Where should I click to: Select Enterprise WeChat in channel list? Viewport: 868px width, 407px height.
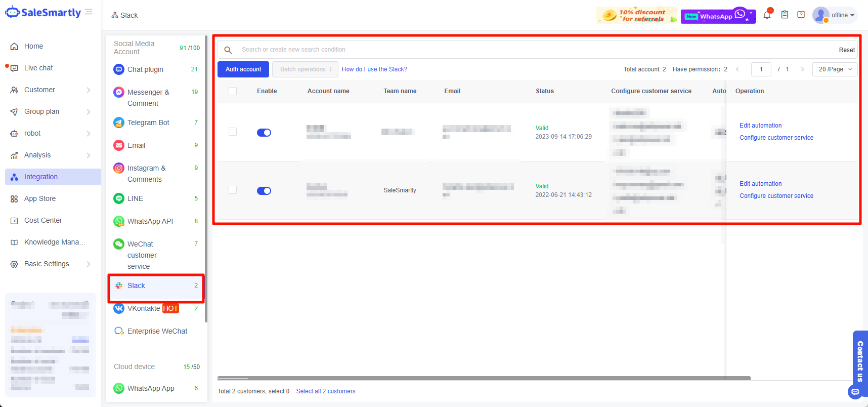tap(156, 331)
